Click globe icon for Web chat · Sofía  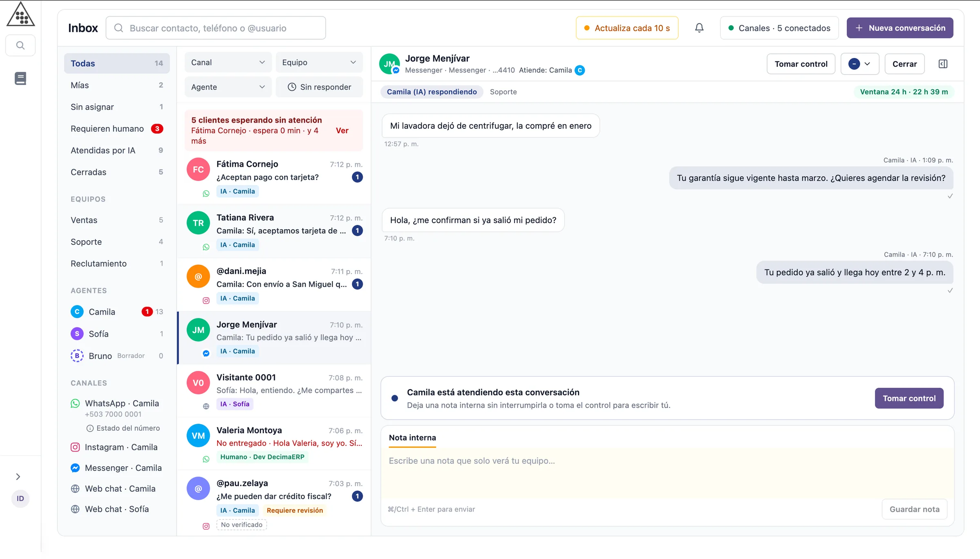[x=75, y=509]
